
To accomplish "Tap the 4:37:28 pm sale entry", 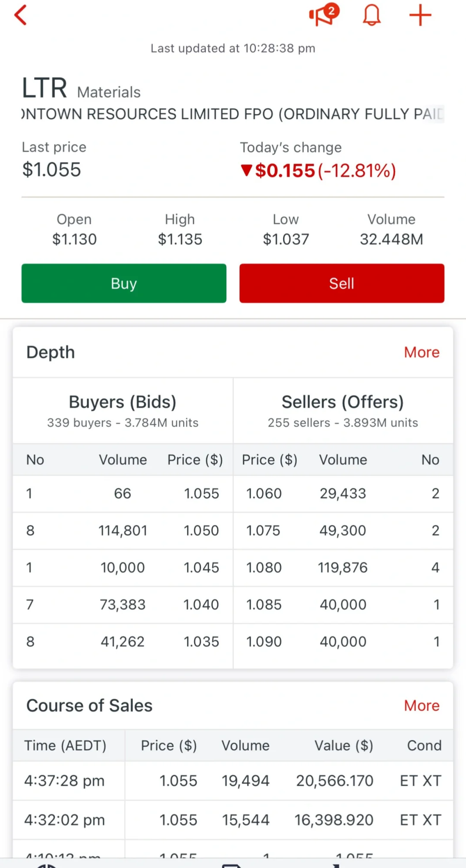I will (x=233, y=781).
